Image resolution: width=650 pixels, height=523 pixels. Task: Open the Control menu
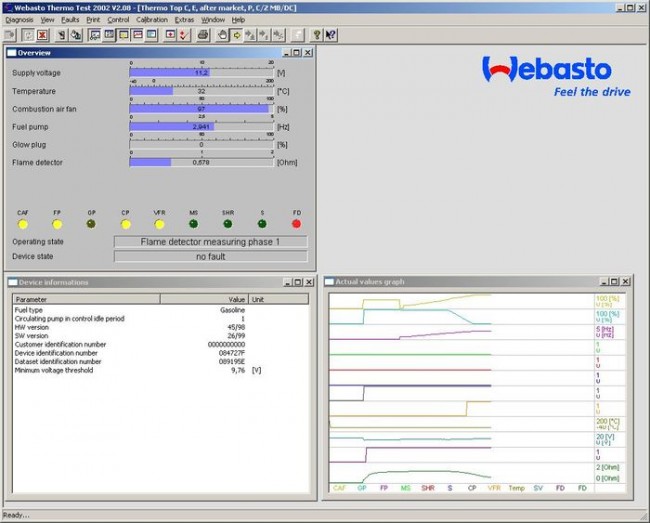(x=118, y=20)
